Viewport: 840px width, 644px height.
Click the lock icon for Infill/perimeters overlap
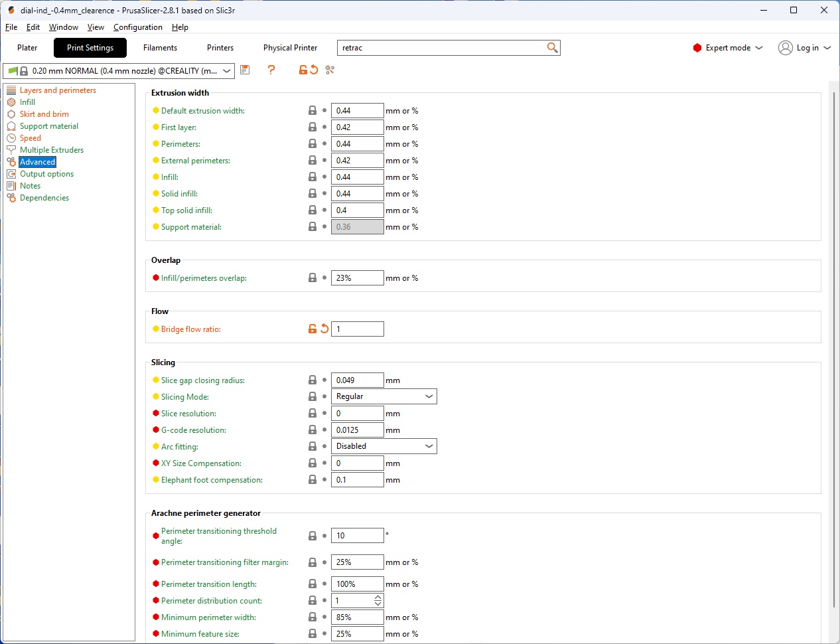click(x=313, y=278)
